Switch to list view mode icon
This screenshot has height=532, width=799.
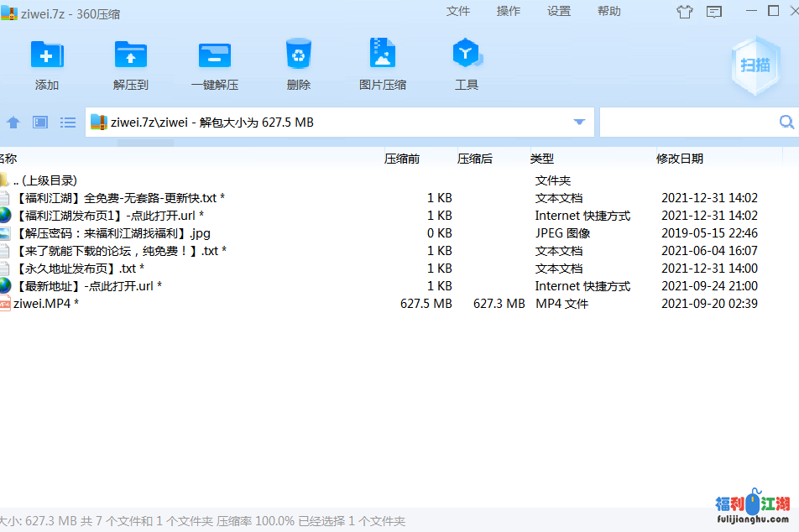[68, 123]
